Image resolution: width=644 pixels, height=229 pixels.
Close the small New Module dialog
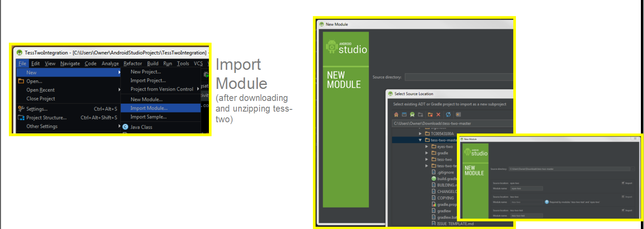pos(635,138)
